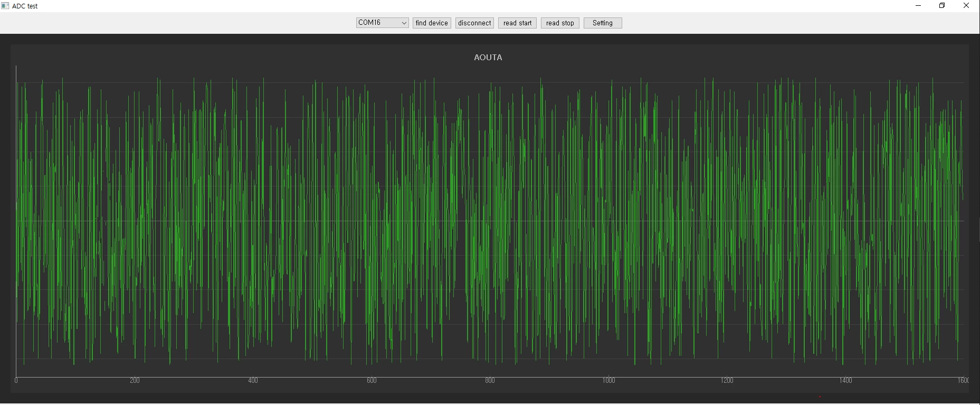Open the Setting dialog
The image size is (980, 405).
coord(603,23)
